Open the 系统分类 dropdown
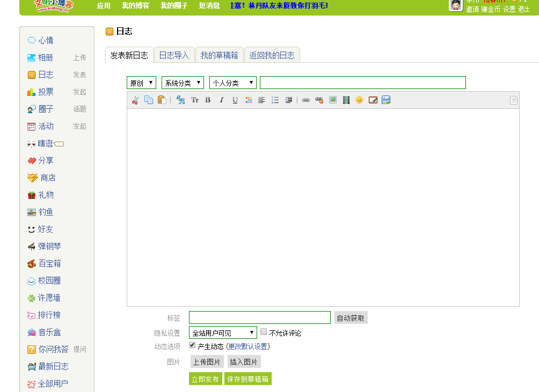 182,83
